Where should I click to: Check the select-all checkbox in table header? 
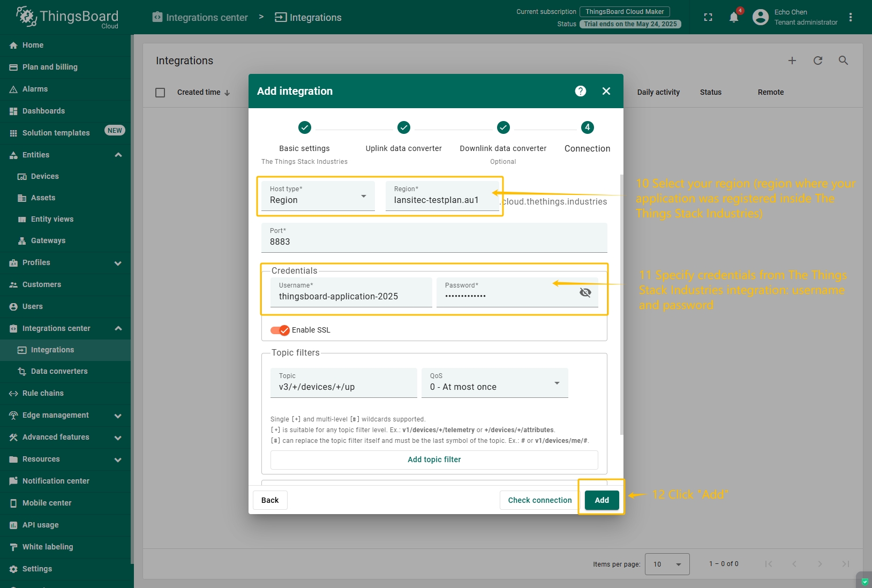[160, 93]
